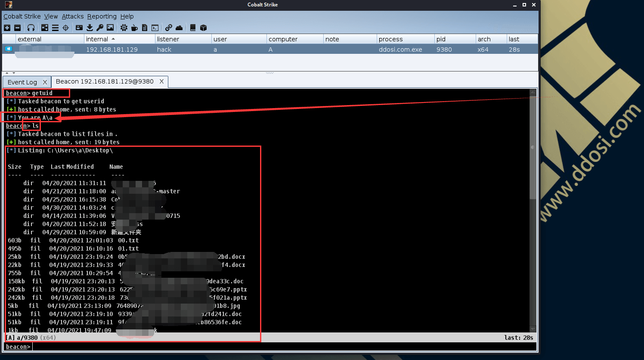Click the "You are A\a" output line
644x360 pixels.
[30, 118]
